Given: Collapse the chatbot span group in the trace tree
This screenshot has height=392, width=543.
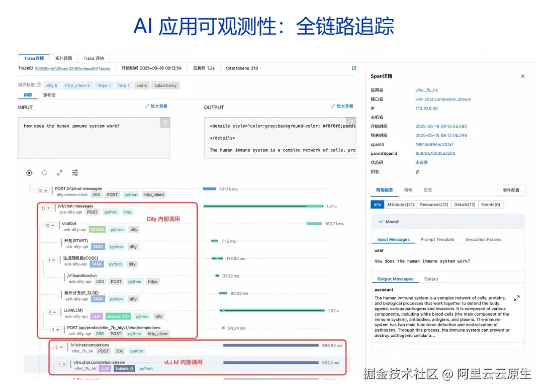Looking at the screenshot, I should [49, 226].
